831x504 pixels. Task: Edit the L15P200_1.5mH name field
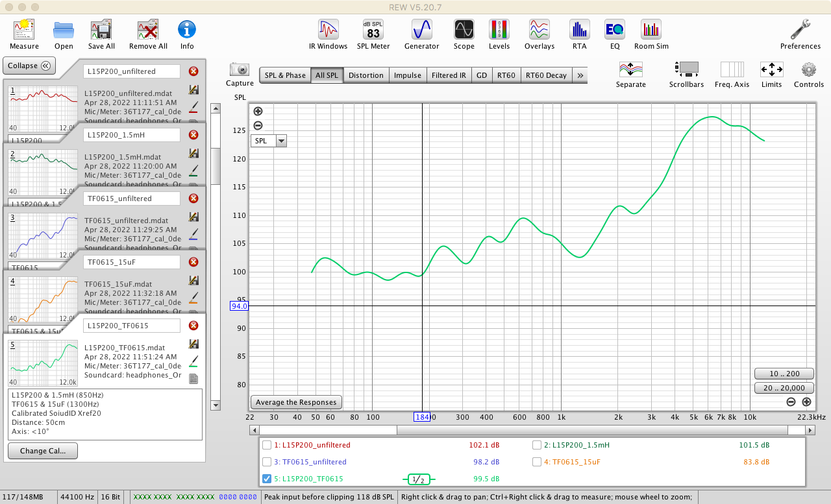point(132,135)
